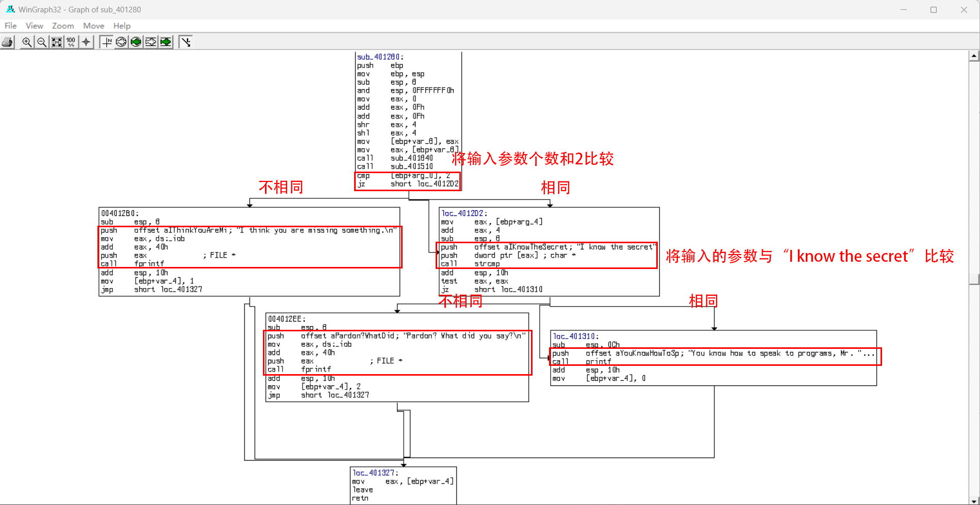
Task: Click the 'call sub_401510' line
Action: [395, 166]
